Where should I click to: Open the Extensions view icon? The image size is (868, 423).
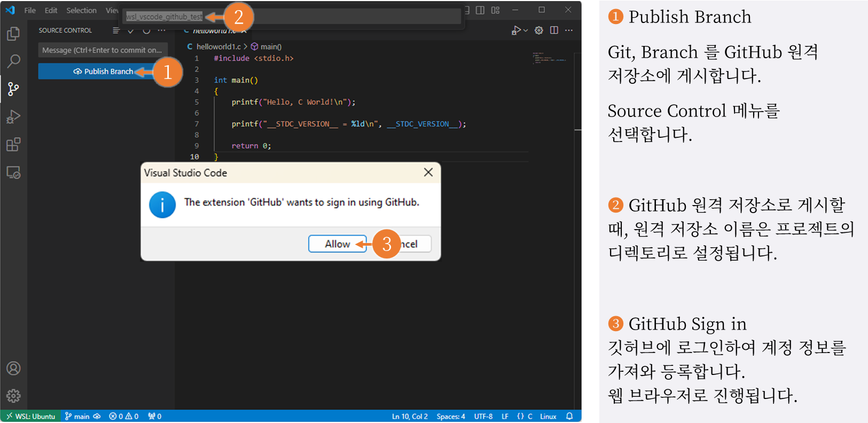[x=13, y=144]
